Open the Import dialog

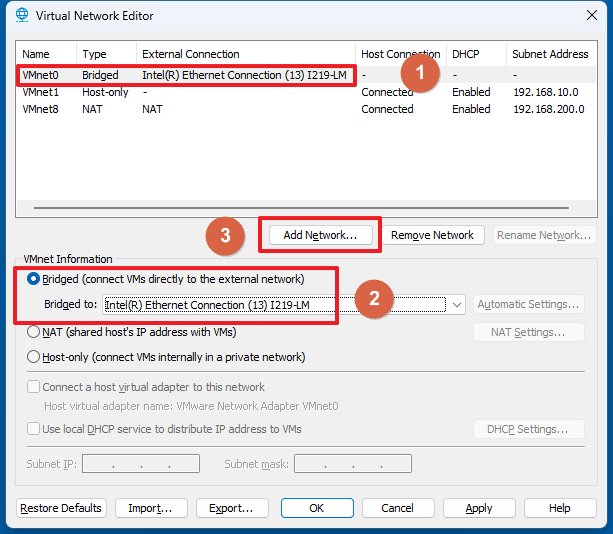pyautogui.click(x=150, y=508)
